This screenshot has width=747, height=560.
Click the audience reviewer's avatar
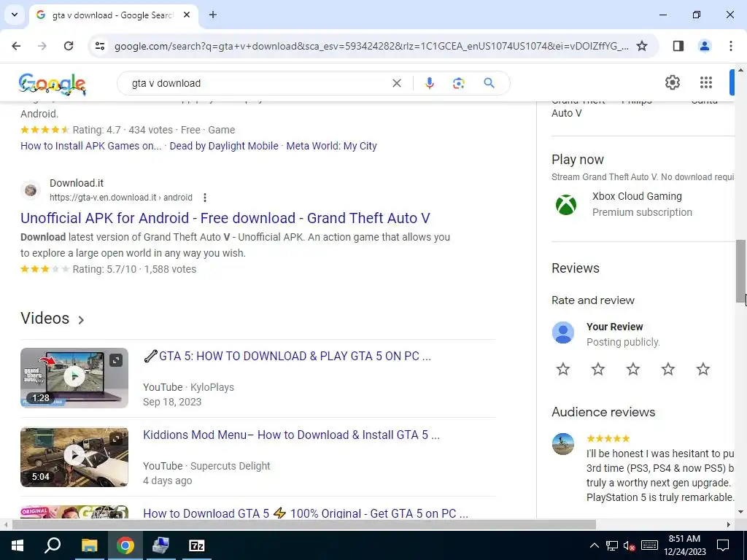[x=563, y=444]
